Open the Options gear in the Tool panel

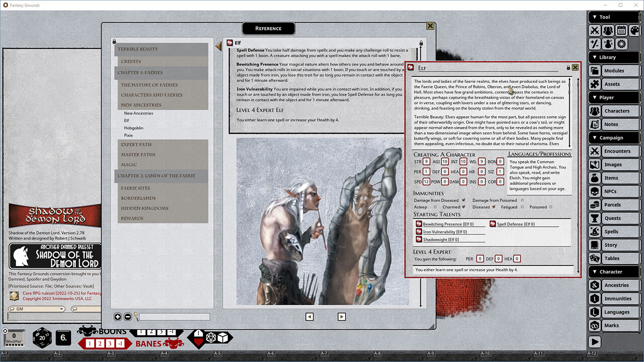tap(621, 44)
